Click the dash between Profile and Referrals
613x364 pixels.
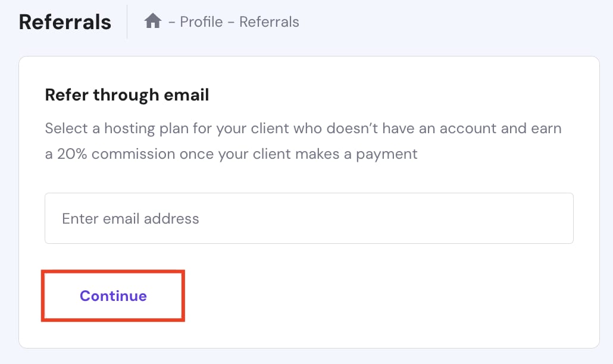(231, 23)
